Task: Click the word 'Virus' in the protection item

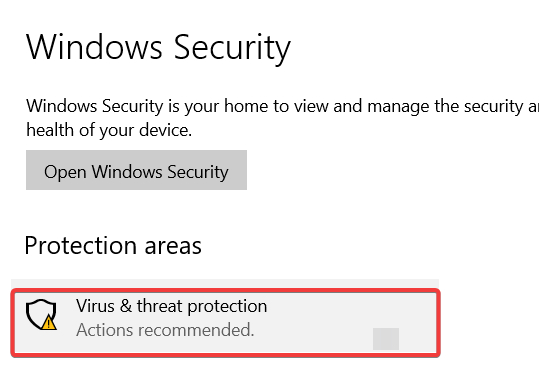Action: tap(95, 305)
